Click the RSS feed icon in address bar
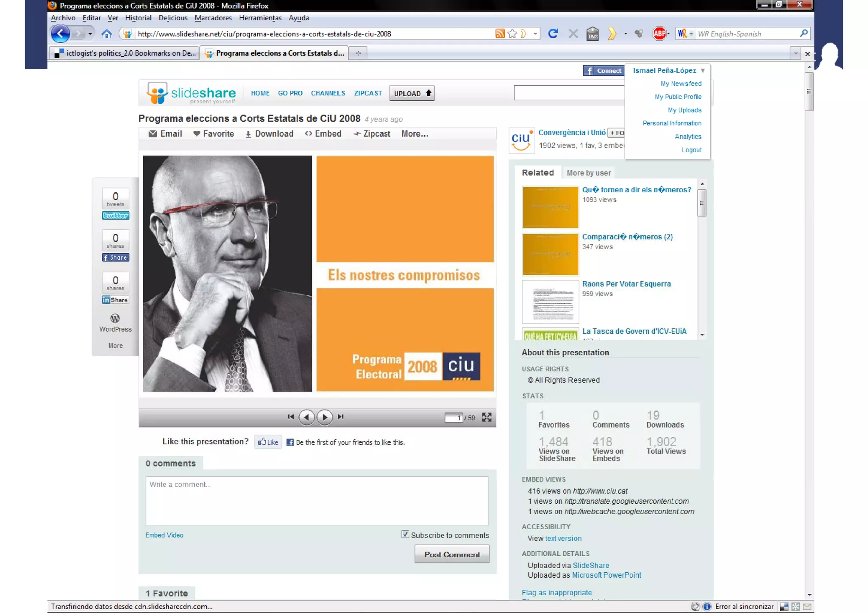 500,33
